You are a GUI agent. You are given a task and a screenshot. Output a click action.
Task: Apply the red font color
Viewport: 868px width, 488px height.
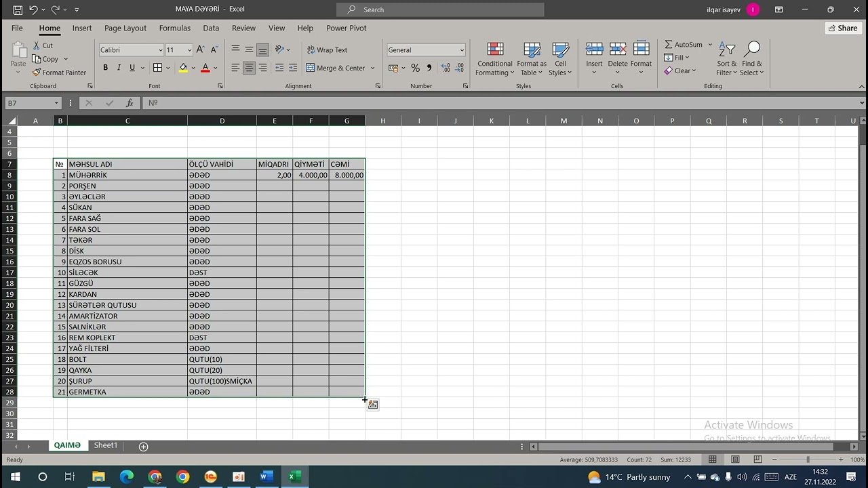click(205, 68)
